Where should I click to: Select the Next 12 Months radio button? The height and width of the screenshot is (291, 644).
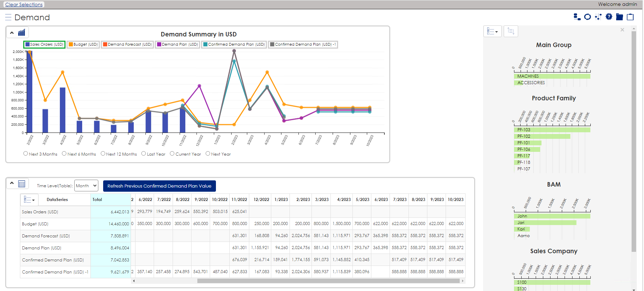coord(103,154)
